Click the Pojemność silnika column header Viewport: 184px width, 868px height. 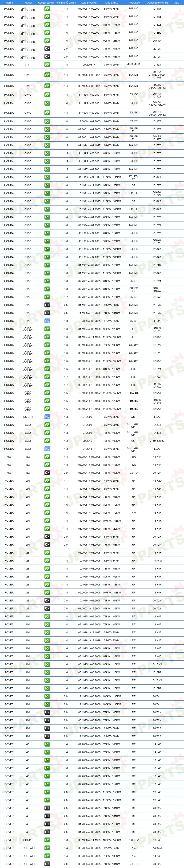pyautogui.click(x=66, y=2)
